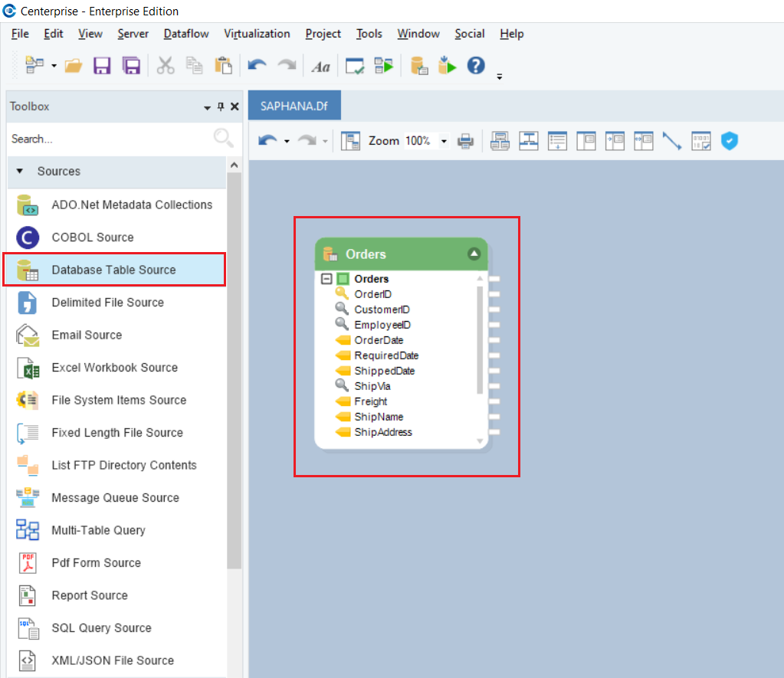Viewport: 784px width, 678px height.
Task: Open the Zoom 100% dropdown
Action: coord(443,141)
